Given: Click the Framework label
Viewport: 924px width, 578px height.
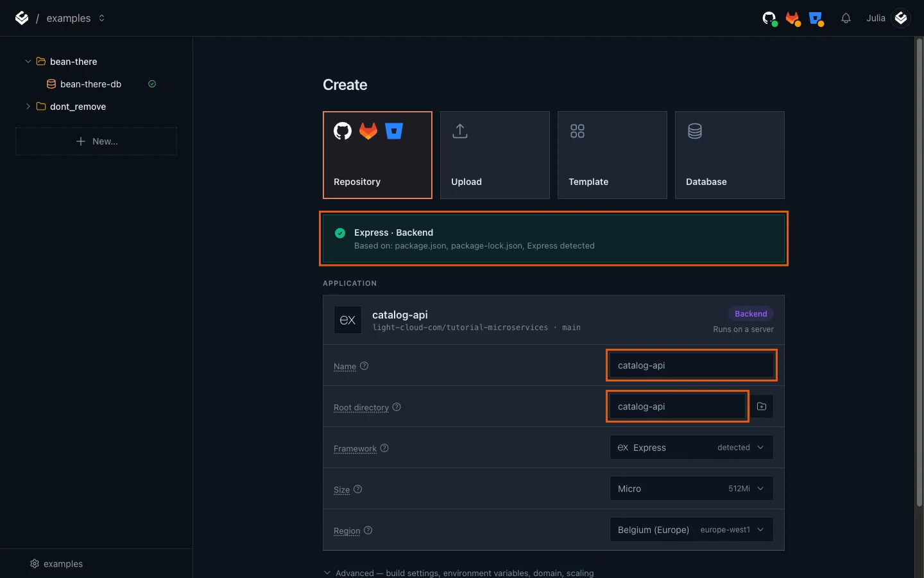Looking at the screenshot, I should click(355, 449).
